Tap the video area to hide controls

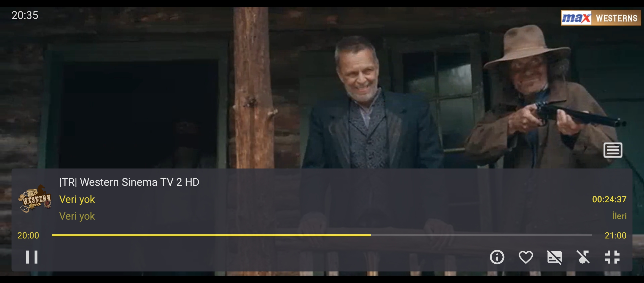[x=322, y=86]
